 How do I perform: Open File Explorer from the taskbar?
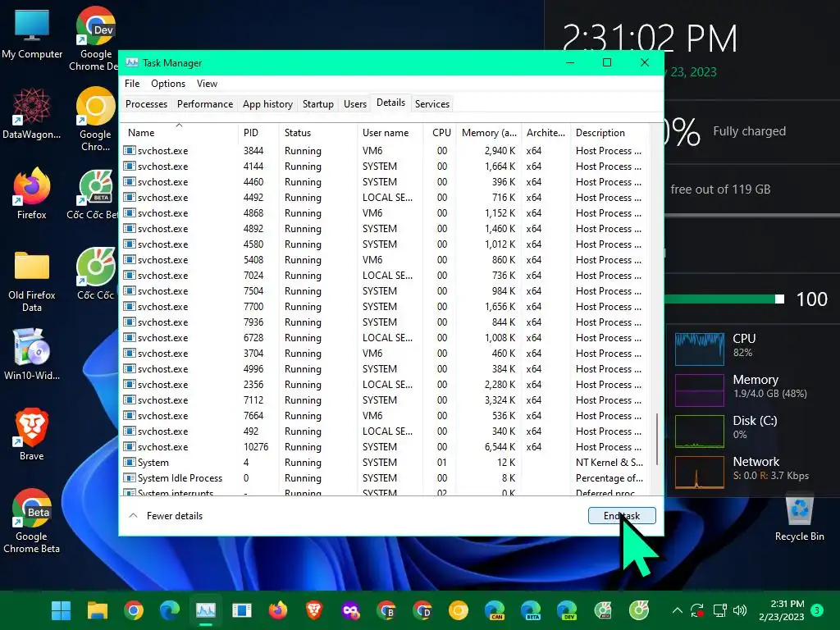pos(98,610)
